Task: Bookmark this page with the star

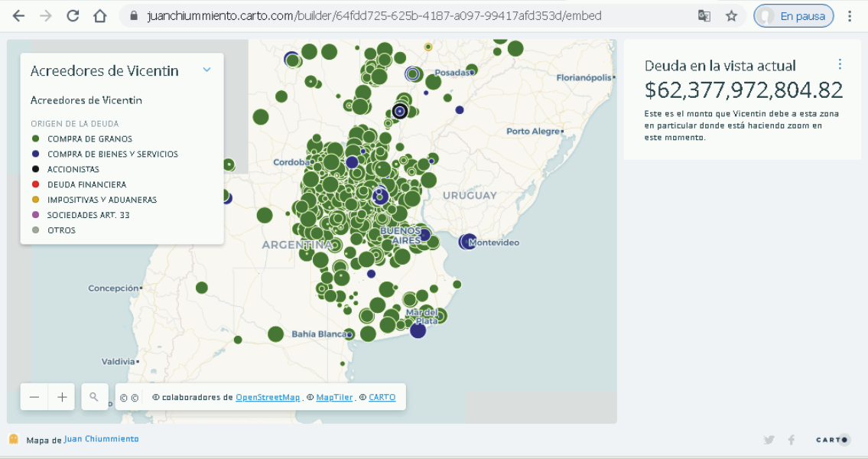Action: click(731, 16)
